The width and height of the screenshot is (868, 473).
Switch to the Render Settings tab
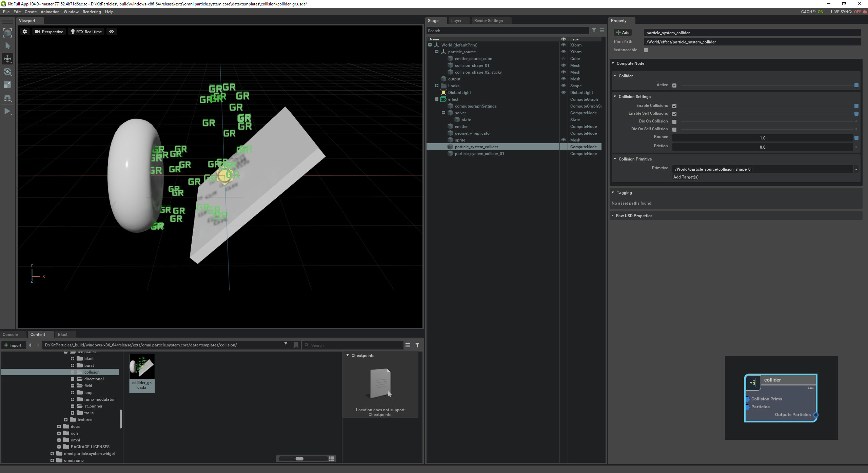tap(489, 20)
